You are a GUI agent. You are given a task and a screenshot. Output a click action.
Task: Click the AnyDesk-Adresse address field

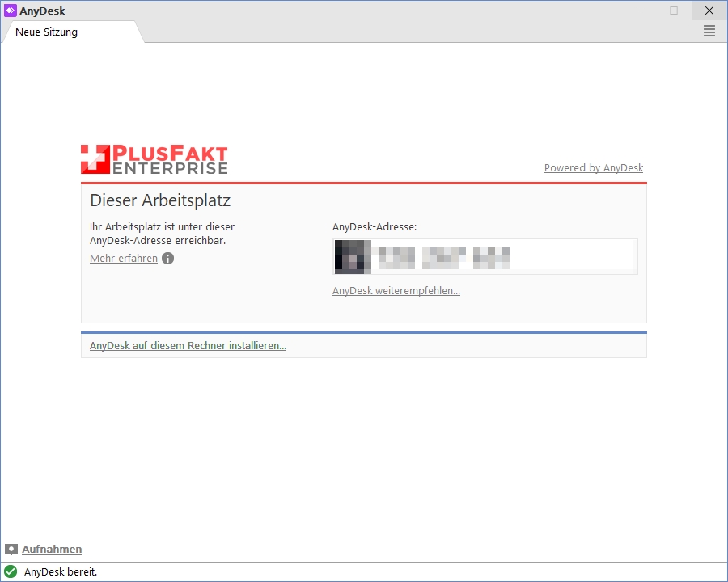[485, 257]
